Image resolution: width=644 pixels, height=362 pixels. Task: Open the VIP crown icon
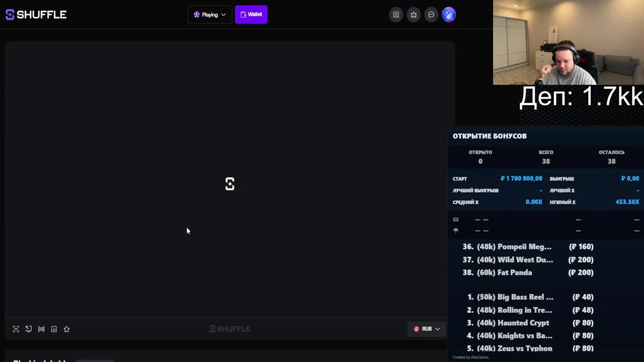414,15
